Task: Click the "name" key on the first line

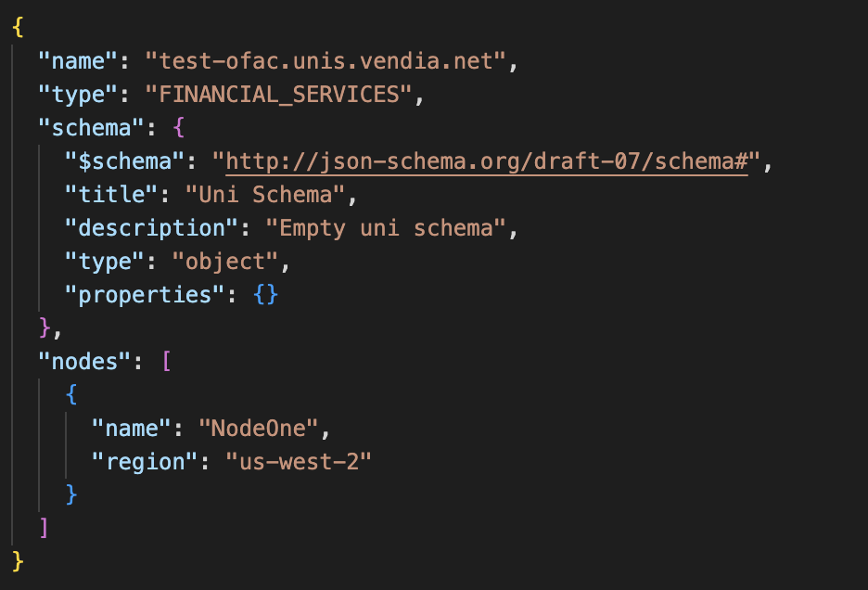Action: (x=78, y=61)
